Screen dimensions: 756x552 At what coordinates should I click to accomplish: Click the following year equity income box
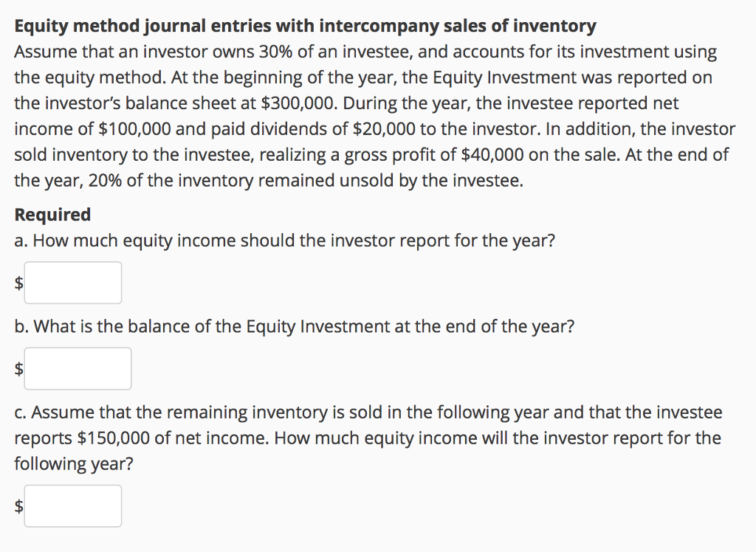tap(72, 506)
